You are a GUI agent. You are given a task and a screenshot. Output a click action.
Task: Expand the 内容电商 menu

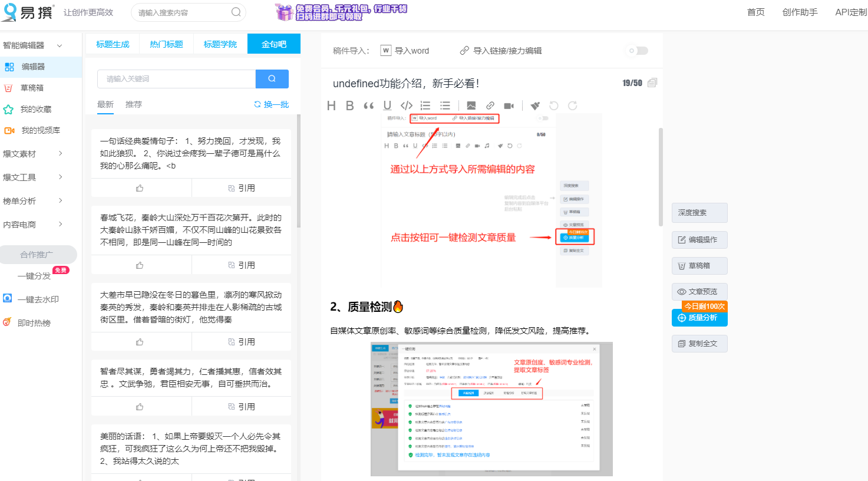coord(33,225)
